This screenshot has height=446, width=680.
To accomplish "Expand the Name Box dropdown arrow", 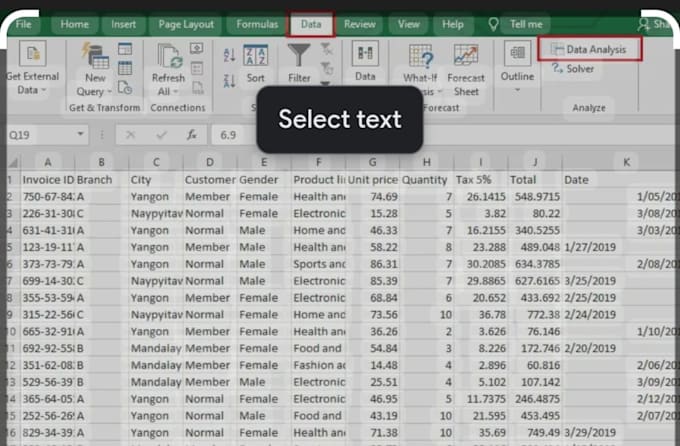I will click(x=81, y=134).
